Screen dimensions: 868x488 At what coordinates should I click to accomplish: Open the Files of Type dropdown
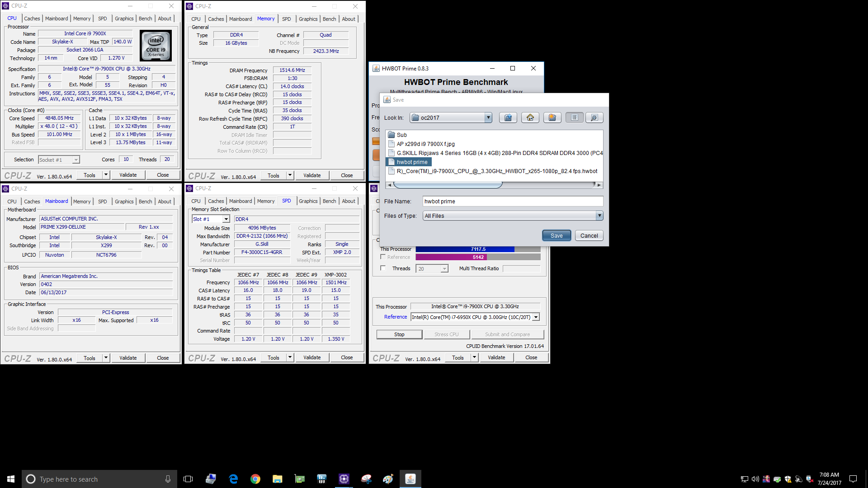click(599, 216)
